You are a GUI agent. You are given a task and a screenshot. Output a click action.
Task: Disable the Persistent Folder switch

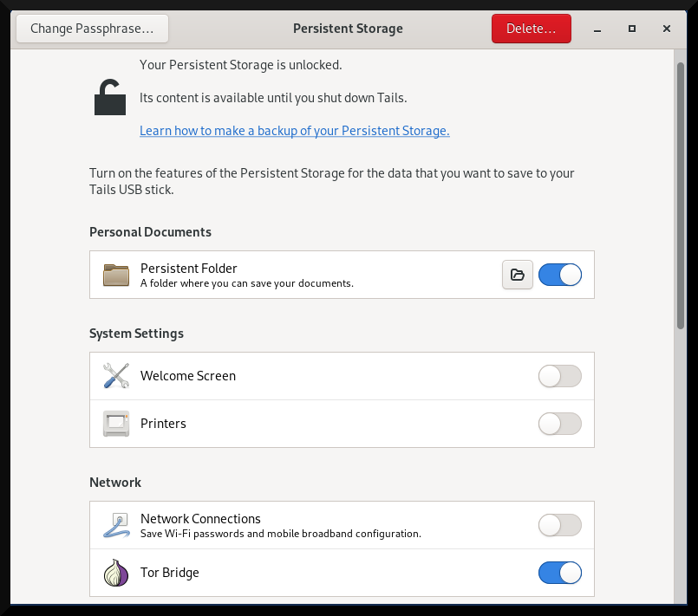coord(560,275)
